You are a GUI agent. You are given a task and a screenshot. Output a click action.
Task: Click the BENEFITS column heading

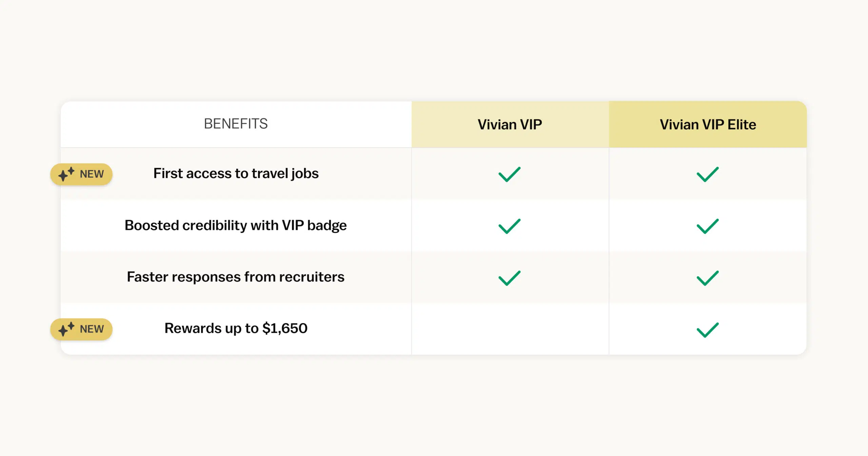[x=236, y=124]
